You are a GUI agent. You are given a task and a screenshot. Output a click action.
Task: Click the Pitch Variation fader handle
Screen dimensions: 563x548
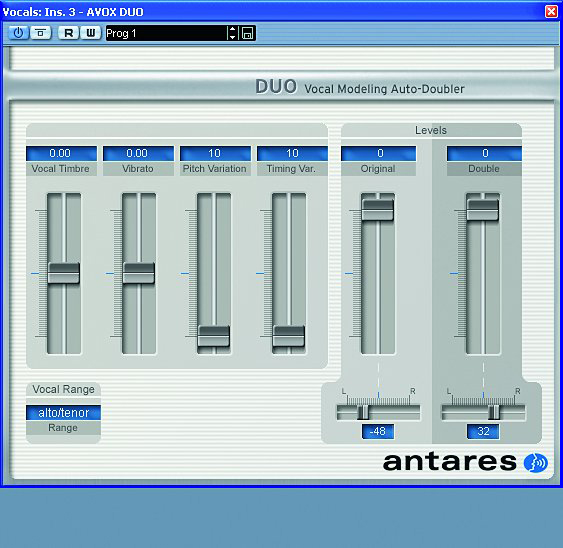point(214,336)
